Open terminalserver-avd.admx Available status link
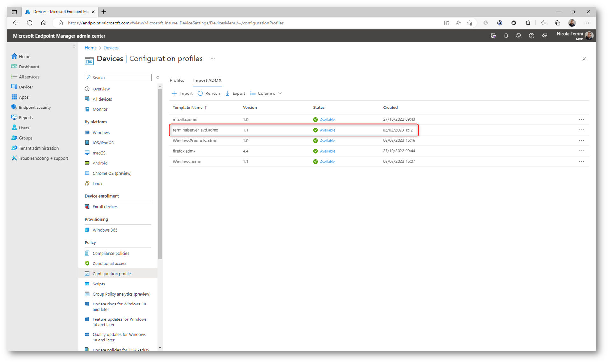The height and width of the screenshot is (364, 609). click(327, 130)
